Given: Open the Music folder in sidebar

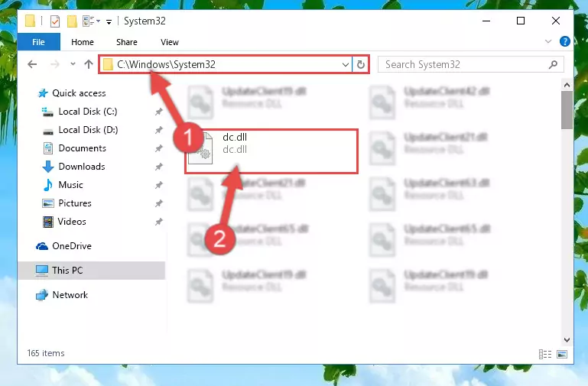Looking at the screenshot, I should tap(63, 185).
